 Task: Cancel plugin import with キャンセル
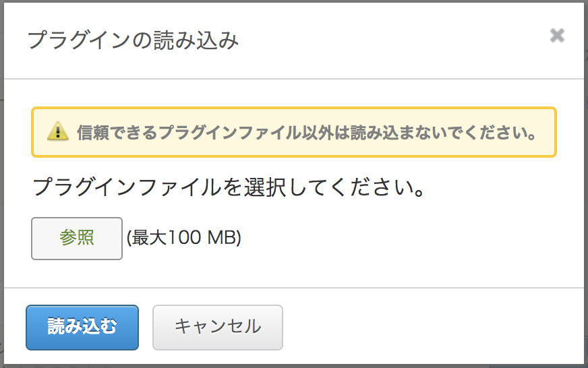tap(218, 328)
